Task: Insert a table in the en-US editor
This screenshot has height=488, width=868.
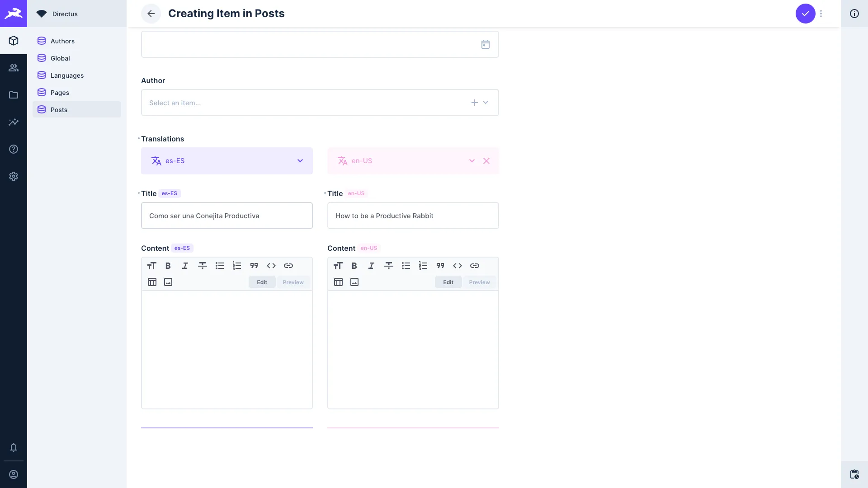Action: 338,282
